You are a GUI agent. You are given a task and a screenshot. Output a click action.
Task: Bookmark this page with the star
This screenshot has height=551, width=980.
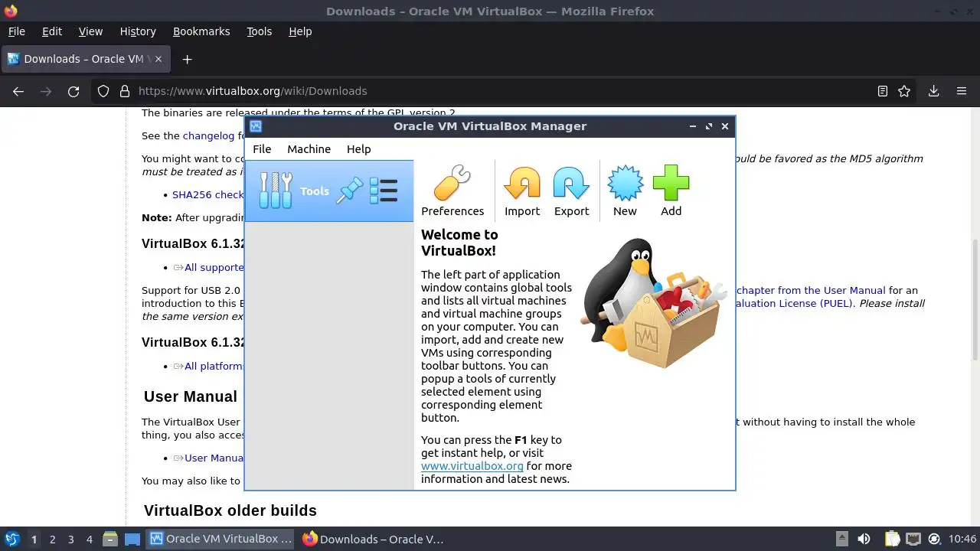(x=904, y=91)
